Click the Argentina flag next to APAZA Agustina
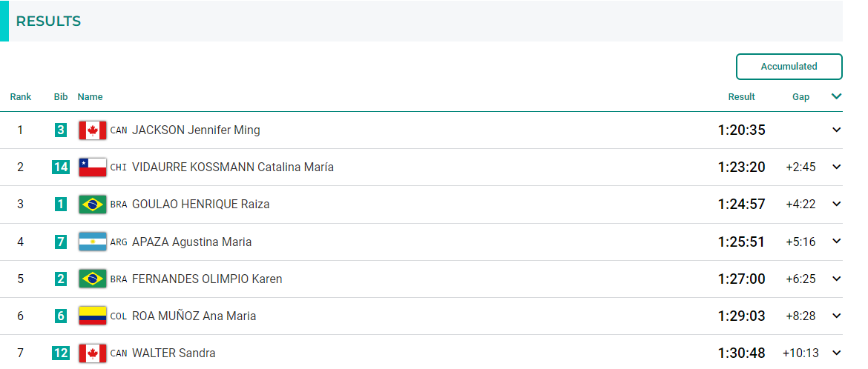The height and width of the screenshot is (369, 868). 93,242
